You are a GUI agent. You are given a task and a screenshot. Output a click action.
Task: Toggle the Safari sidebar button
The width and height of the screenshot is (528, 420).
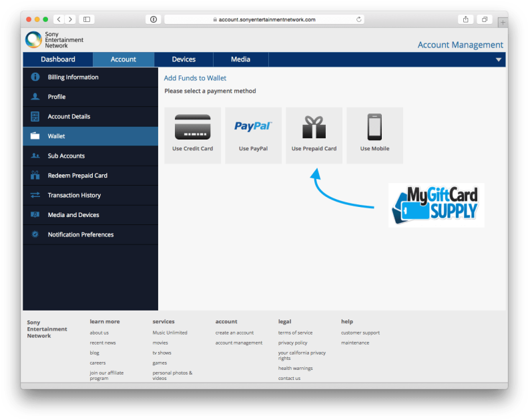click(x=87, y=19)
